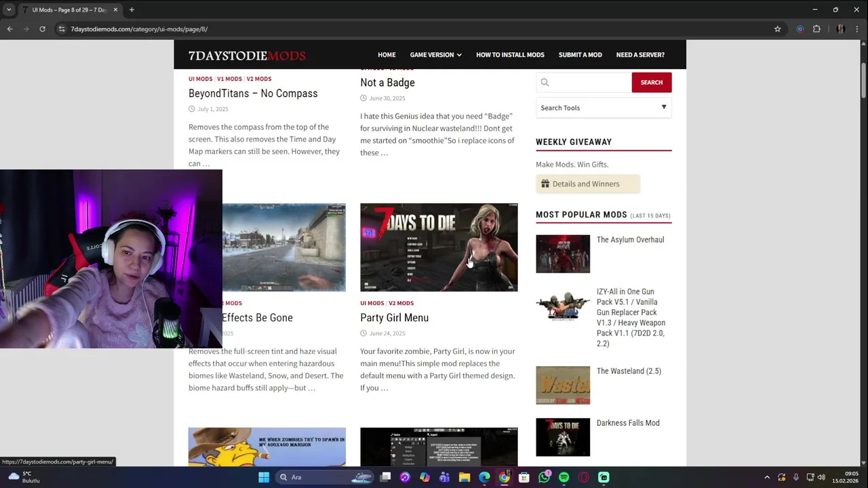The width and height of the screenshot is (868, 488).
Task: Click UI MODS tag above BeyondTitans
Action: 200,79
